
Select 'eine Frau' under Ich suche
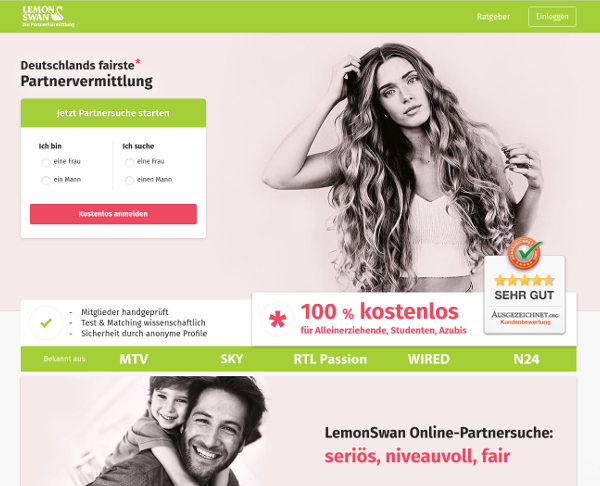[x=129, y=162]
